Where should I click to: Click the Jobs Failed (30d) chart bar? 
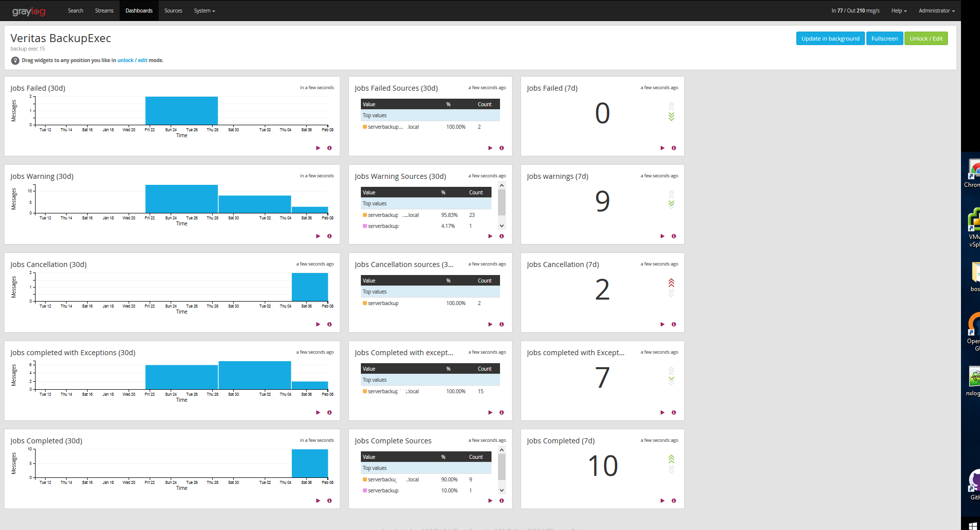coord(182,111)
